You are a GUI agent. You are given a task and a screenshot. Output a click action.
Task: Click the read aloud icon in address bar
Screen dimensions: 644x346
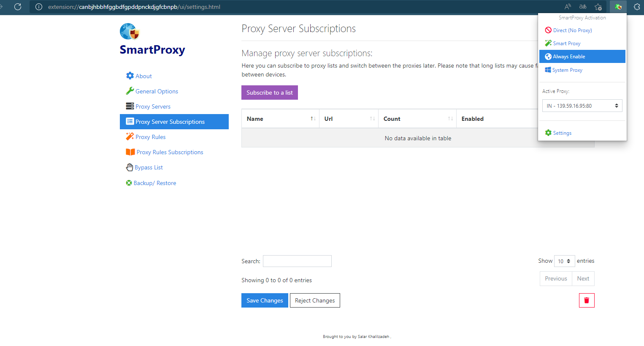568,7
